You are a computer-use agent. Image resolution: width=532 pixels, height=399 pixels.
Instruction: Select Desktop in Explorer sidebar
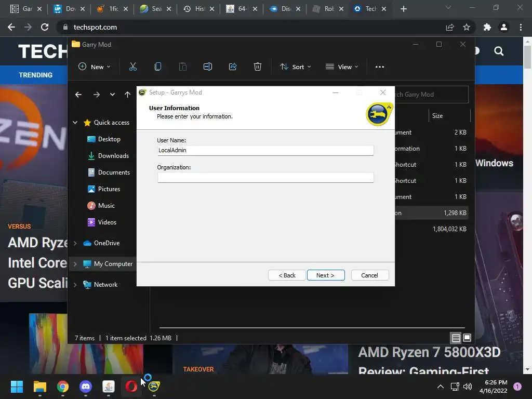point(103,139)
